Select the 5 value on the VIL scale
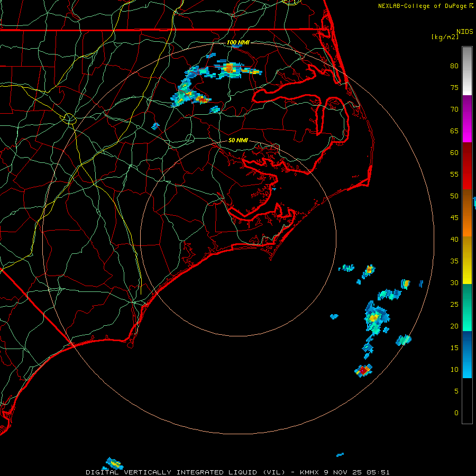Screen dimensions: 476x476 click(456, 391)
